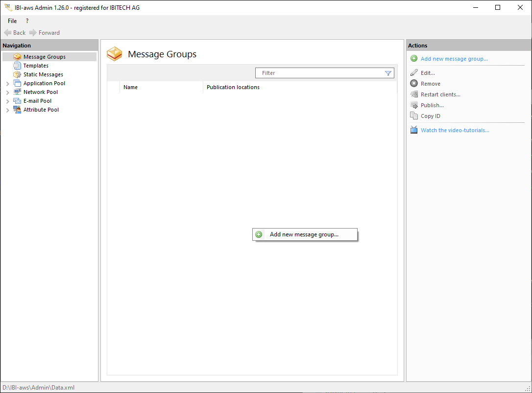Choose Add new message group from context menu

coord(304,234)
